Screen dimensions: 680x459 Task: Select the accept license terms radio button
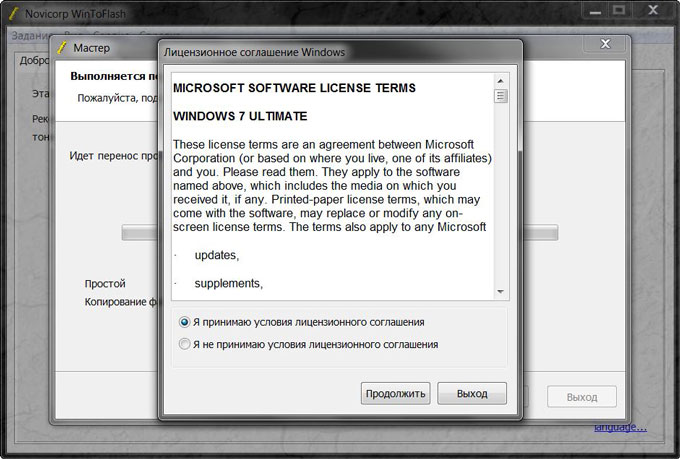(x=184, y=322)
